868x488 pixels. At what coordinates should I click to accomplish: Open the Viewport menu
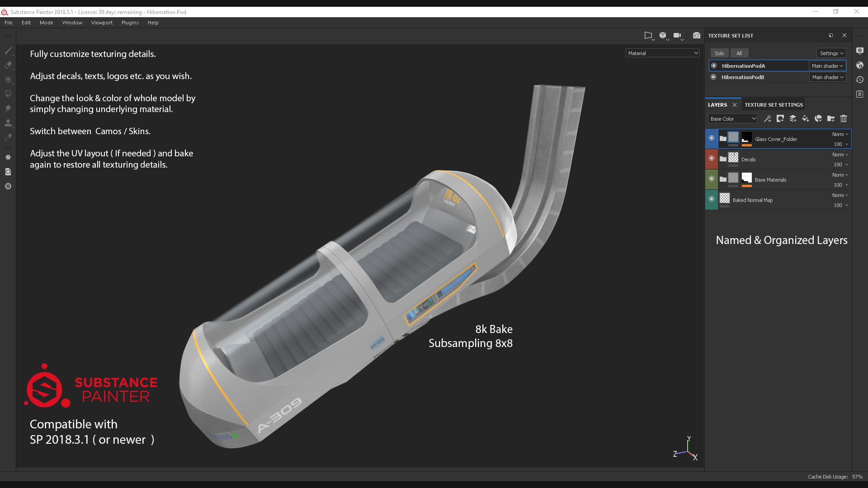pos(102,23)
